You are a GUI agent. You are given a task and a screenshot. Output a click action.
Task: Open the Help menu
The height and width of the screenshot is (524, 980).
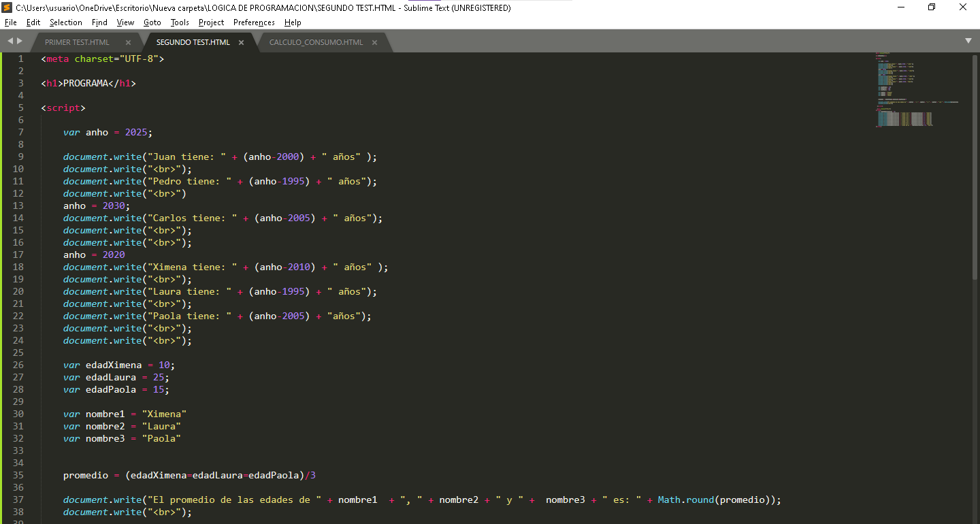pyautogui.click(x=293, y=22)
